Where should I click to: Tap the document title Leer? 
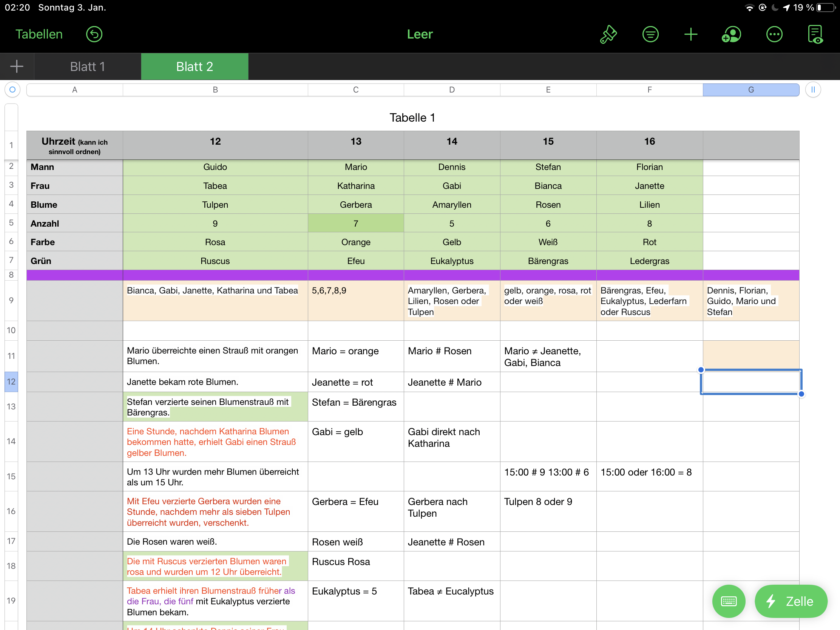point(420,34)
